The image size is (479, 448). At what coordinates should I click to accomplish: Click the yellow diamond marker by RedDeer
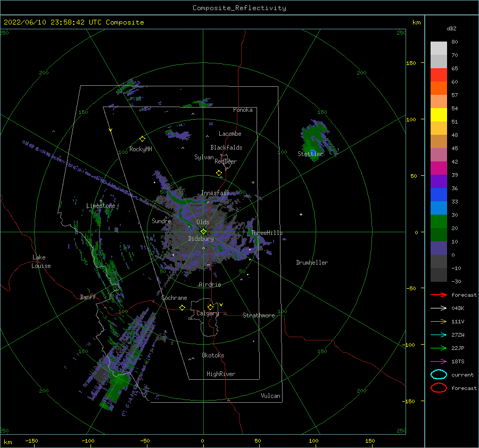point(219,173)
